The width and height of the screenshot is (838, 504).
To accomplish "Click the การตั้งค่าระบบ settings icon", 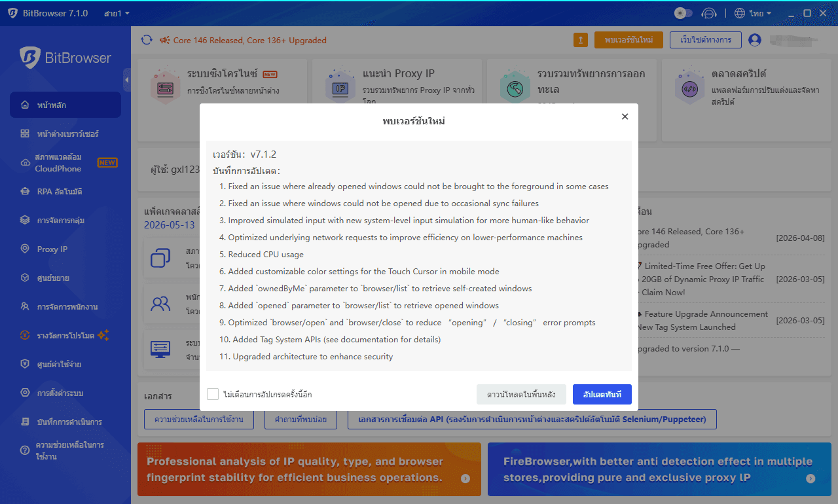I will (25, 393).
